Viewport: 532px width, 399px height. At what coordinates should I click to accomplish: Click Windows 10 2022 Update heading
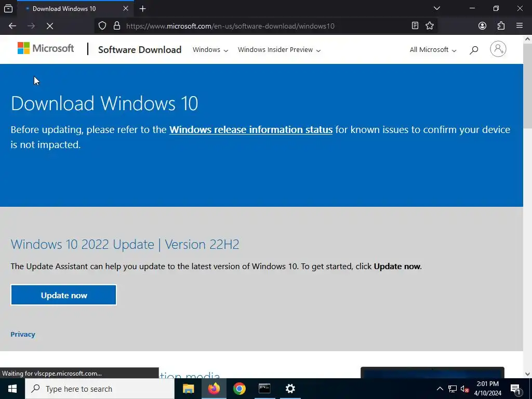click(x=125, y=244)
